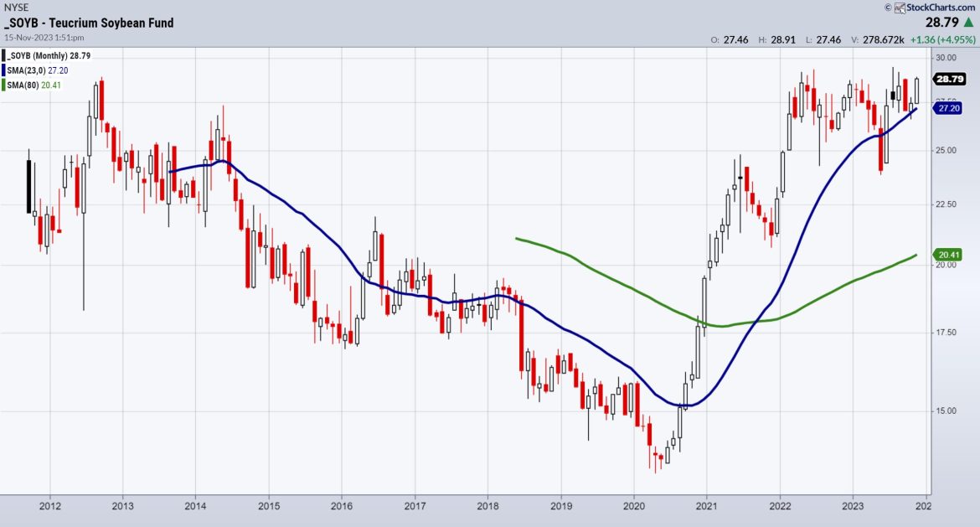Click the 2023 label on the time axis
Screen dimensions: 980x527
(x=853, y=506)
